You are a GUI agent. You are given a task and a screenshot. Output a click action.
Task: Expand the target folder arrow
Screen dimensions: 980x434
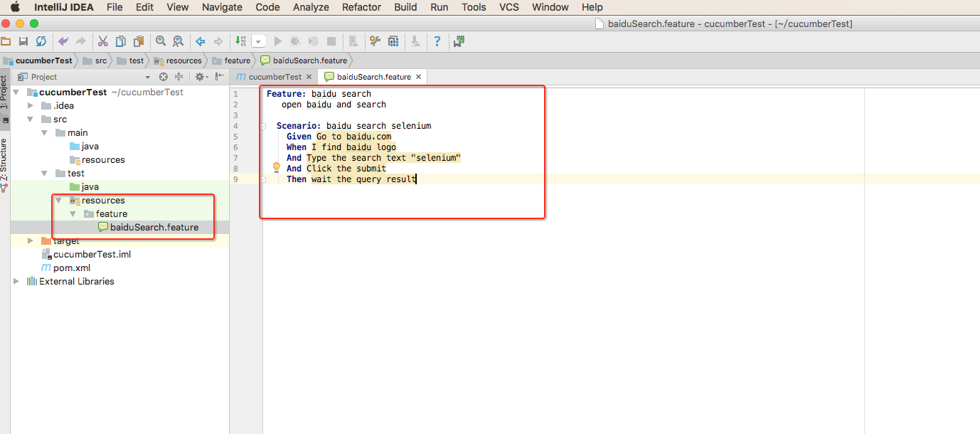point(31,241)
